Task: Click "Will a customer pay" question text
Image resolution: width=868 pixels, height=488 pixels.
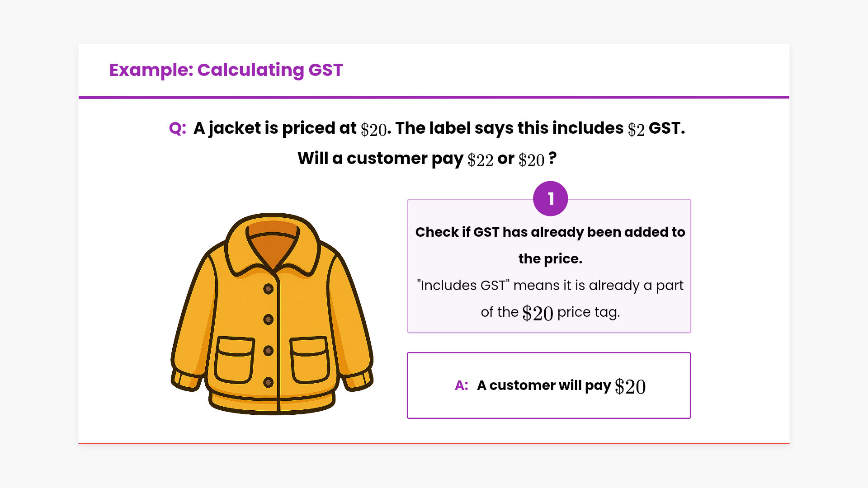Action: tap(380, 159)
